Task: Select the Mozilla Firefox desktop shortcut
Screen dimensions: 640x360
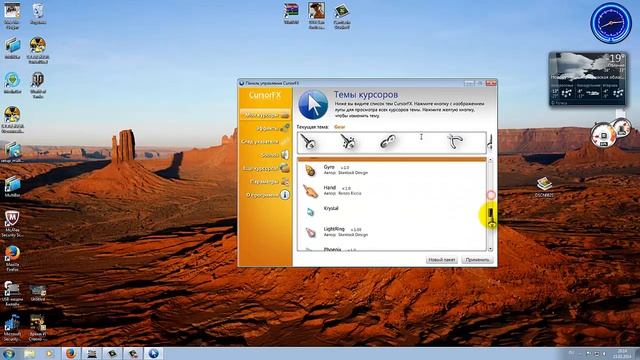Action: tap(12, 258)
